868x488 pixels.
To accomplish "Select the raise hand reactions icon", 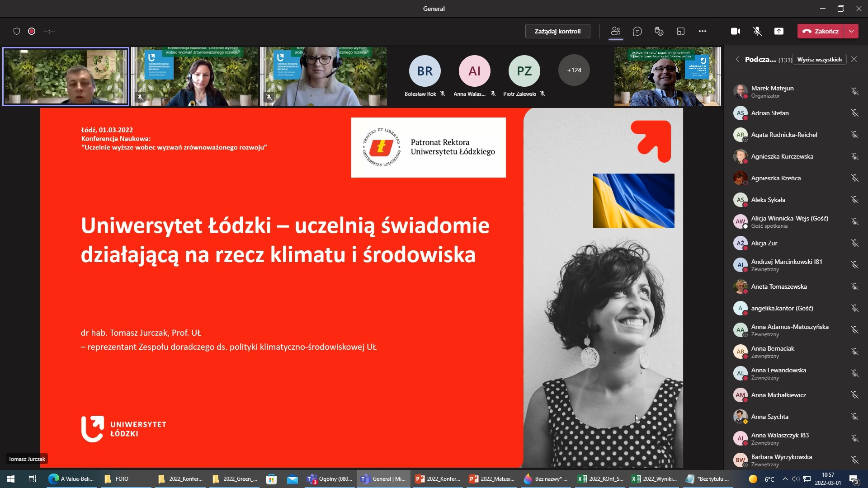I will (659, 31).
